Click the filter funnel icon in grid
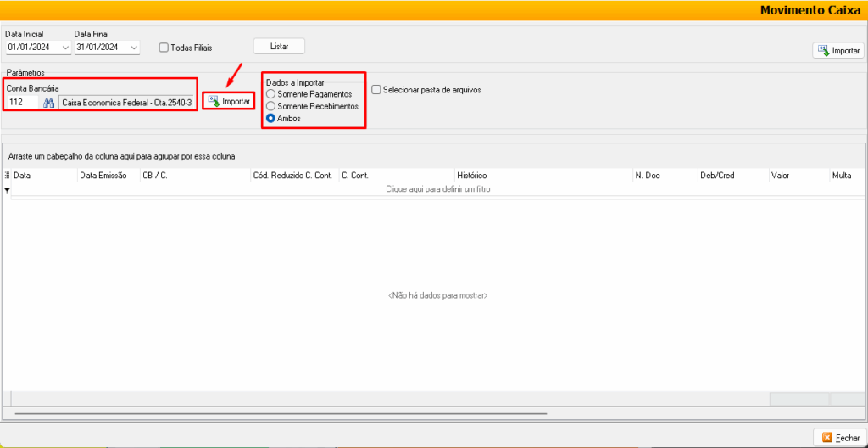868x448 pixels. (7, 190)
